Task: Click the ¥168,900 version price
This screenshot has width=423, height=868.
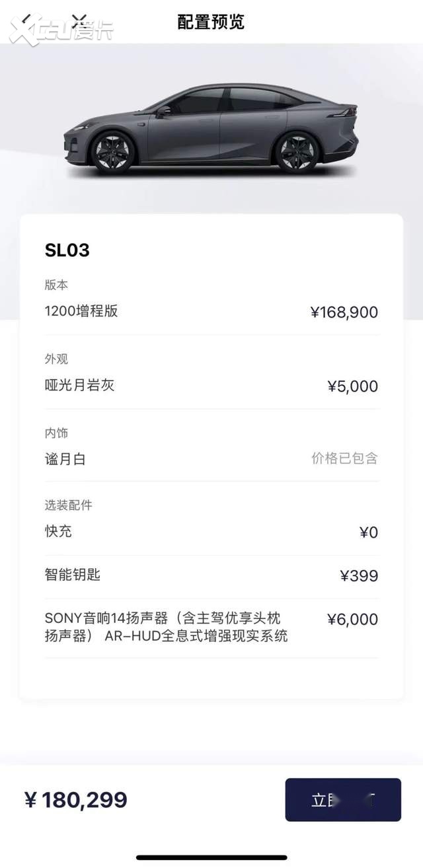Action: coord(344,312)
